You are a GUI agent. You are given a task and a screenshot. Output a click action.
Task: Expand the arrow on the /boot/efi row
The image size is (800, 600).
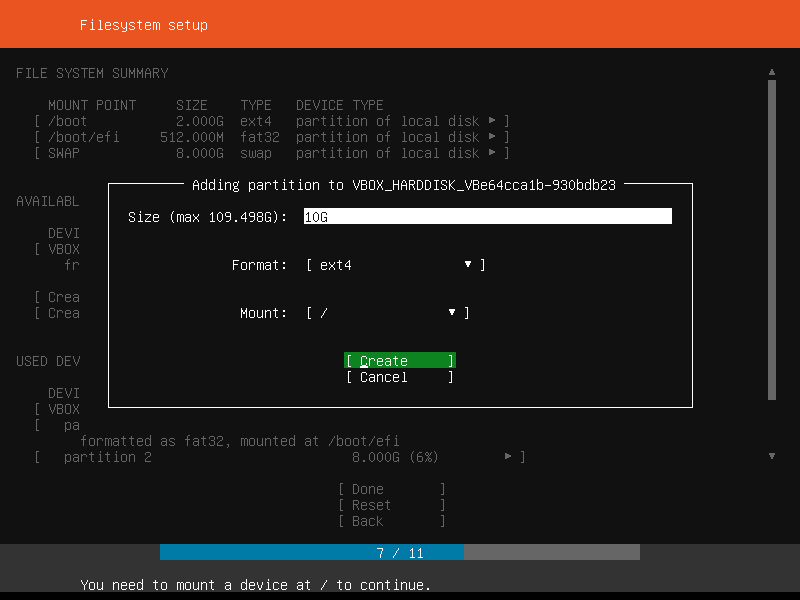tap(492, 136)
